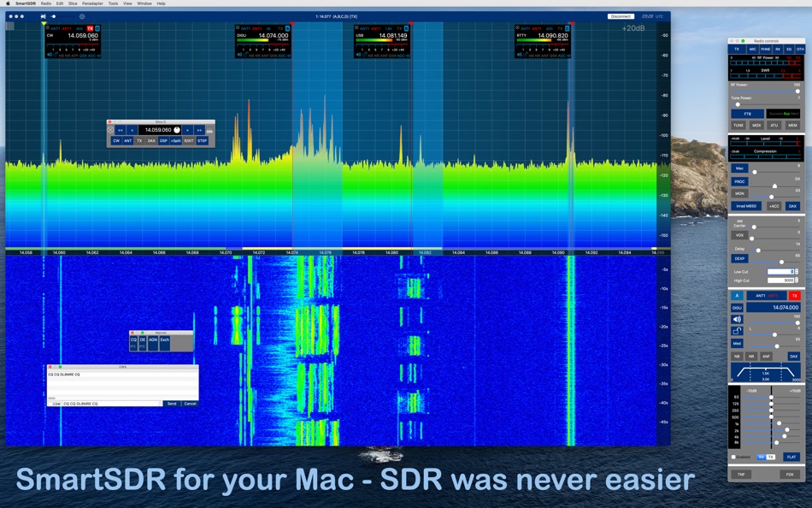
Task: Click the ATU button
Action: (x=774, y=126)
